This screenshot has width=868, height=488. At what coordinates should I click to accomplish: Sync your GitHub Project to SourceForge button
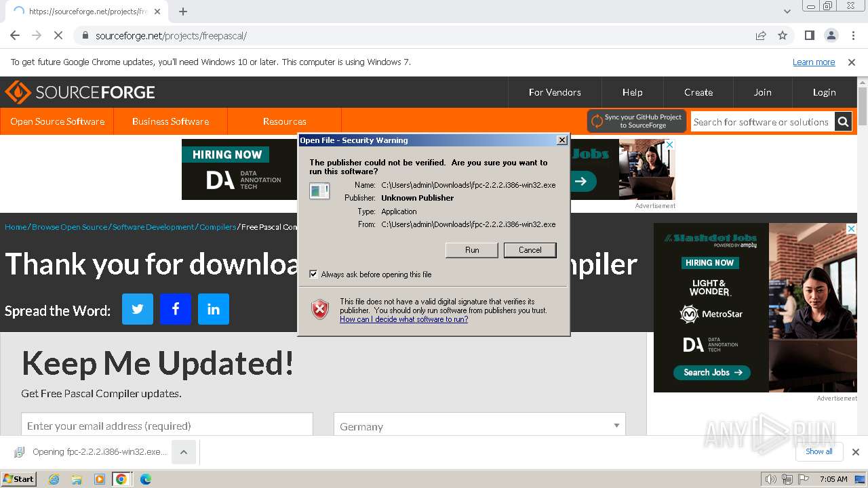pyautogui.click(x=637, y=121)
